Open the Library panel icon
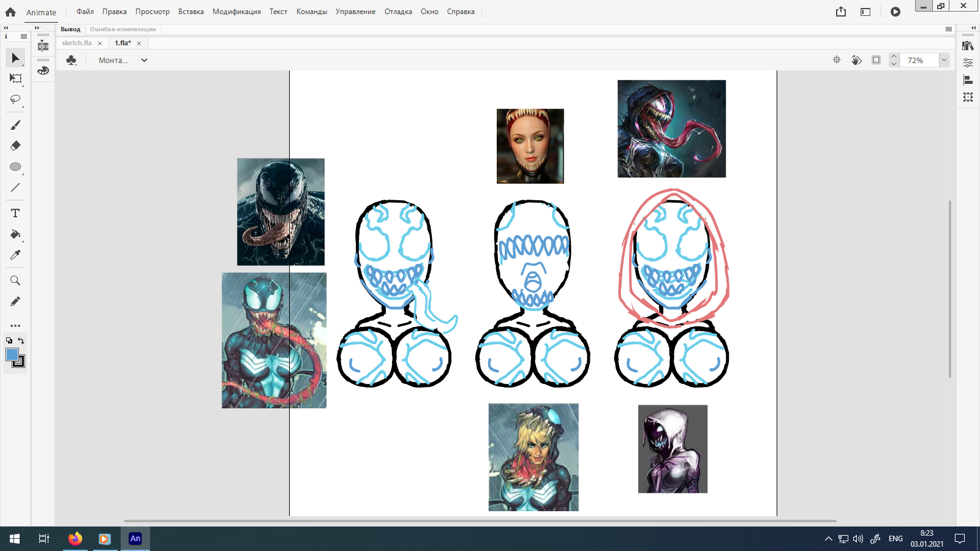Image resolution: width=980 pixels, height=551 pixels. click(968, 46)
